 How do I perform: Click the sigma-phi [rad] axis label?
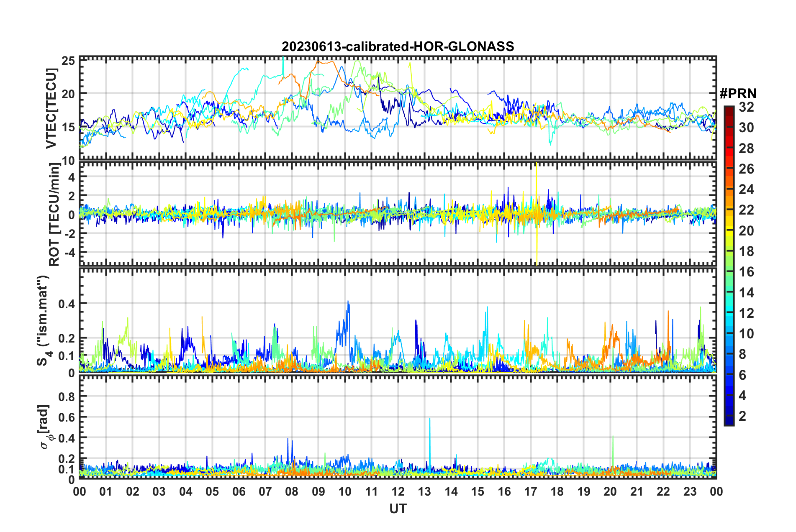(44, 427)
